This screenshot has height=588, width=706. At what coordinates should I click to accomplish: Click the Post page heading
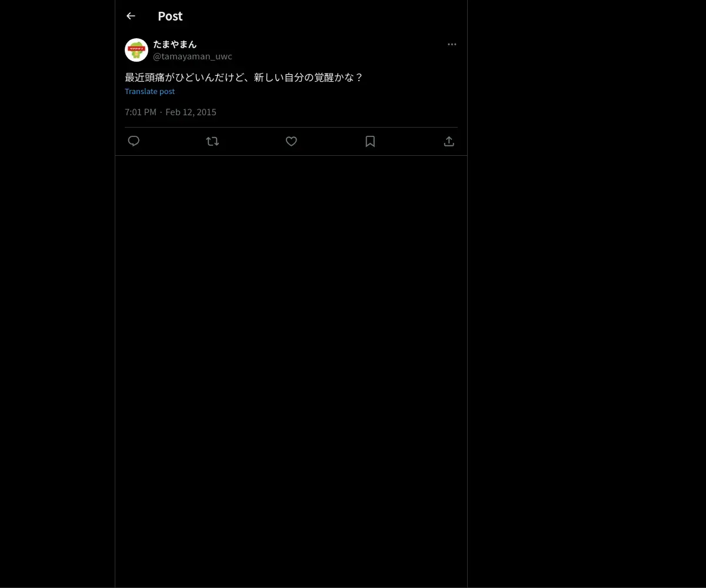click(x=170, y=16)
